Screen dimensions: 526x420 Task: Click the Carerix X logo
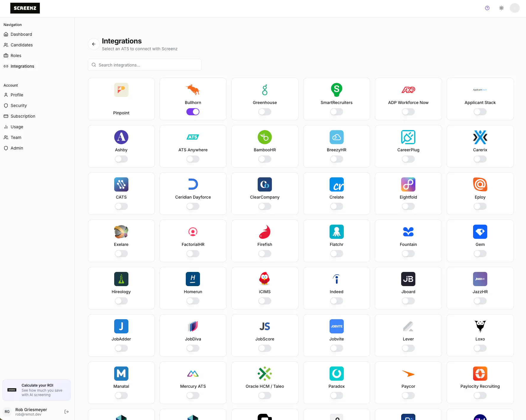click(x=480, y=137)
